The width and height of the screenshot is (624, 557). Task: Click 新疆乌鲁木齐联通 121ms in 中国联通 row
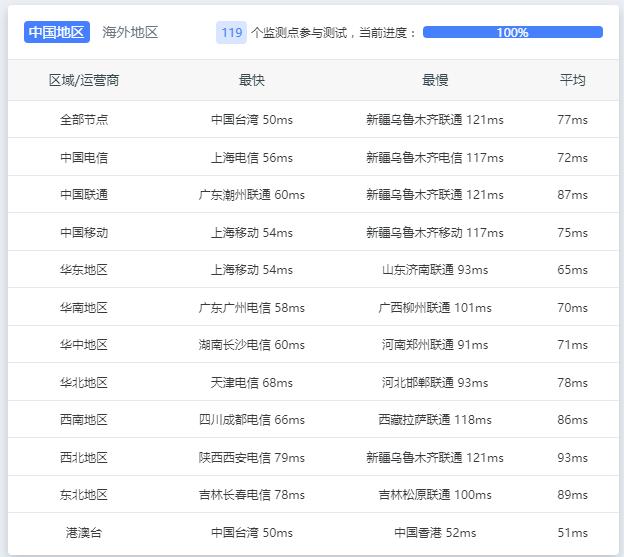(x=435, y=195)
